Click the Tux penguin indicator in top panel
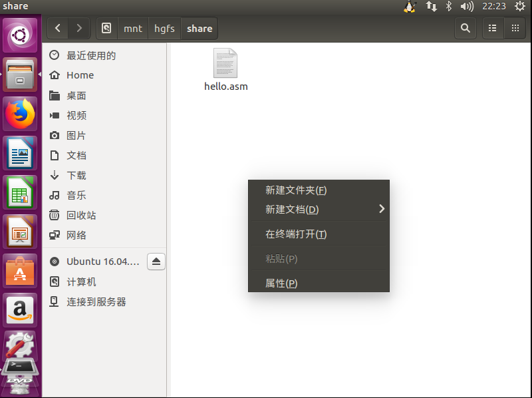532x398 pixels. (410, 7)
